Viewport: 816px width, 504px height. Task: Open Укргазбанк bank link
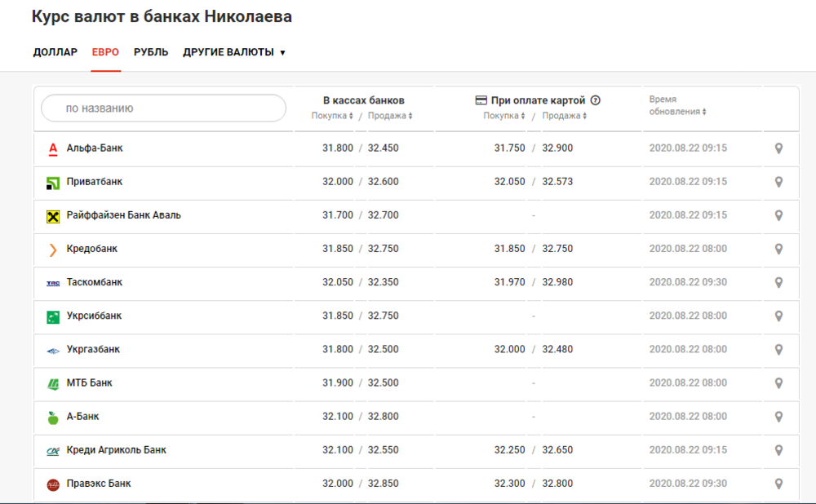93,349
